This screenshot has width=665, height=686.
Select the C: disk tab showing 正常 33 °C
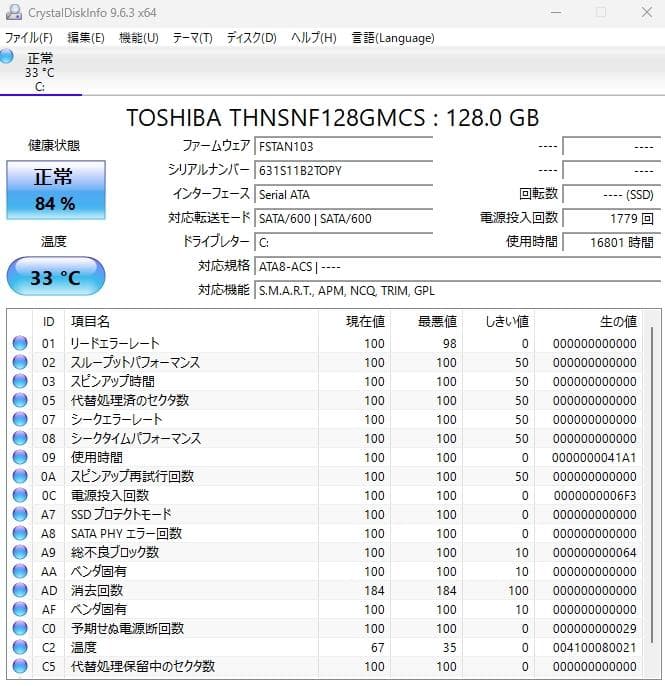[x=40, y=72]
